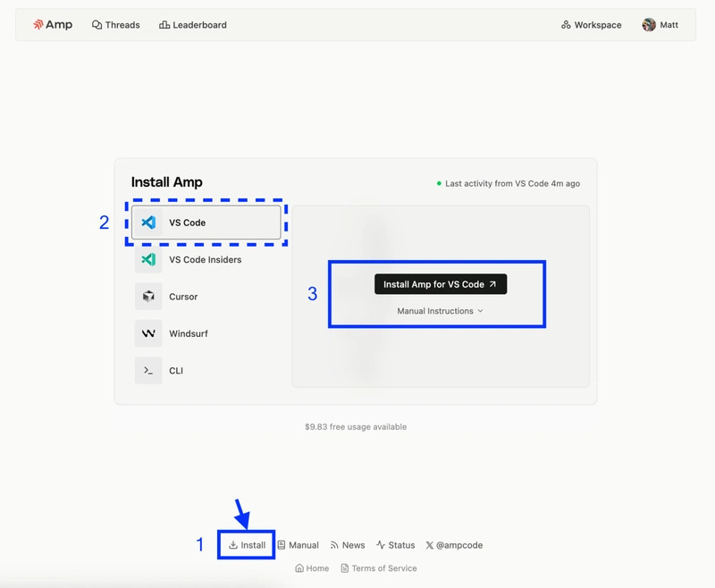Click the Amp logo in the header
Image resolution: width=715 pixels, height=588 pixels.
53,25
